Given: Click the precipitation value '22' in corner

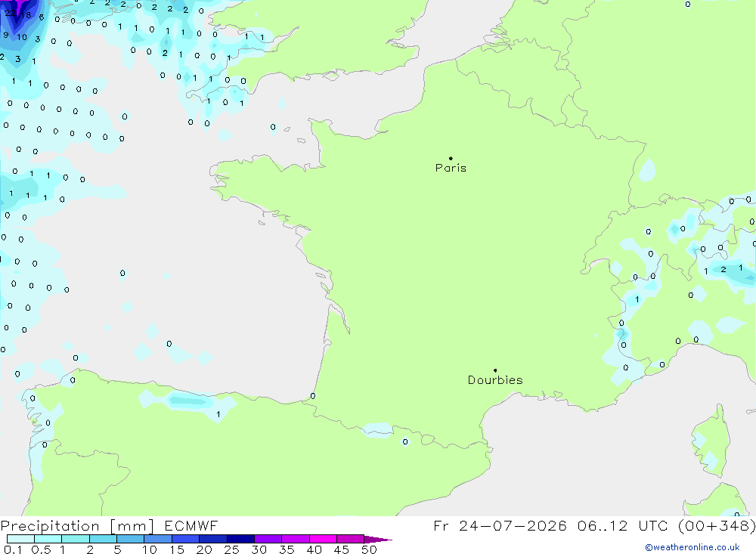Looking at the screenshot, I should tap(10, 13).
